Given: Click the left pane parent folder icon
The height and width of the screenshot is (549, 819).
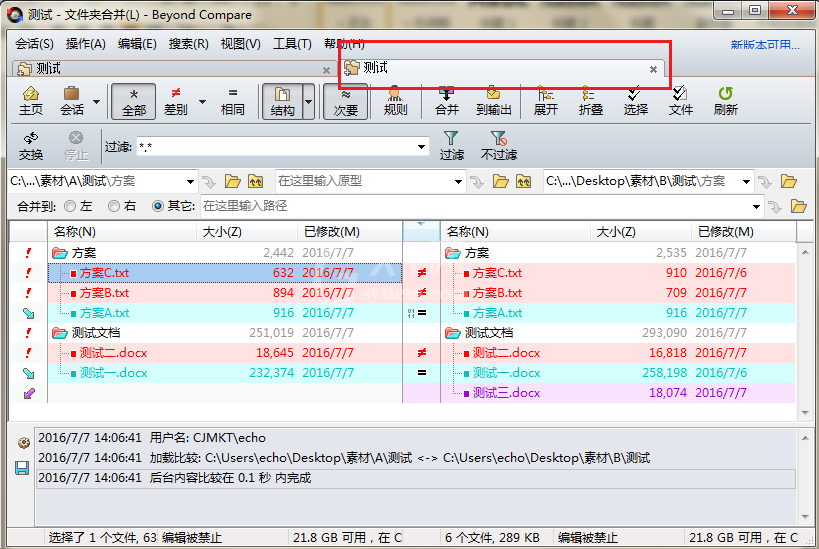Looking at the screenshot, I should [255, 182].
